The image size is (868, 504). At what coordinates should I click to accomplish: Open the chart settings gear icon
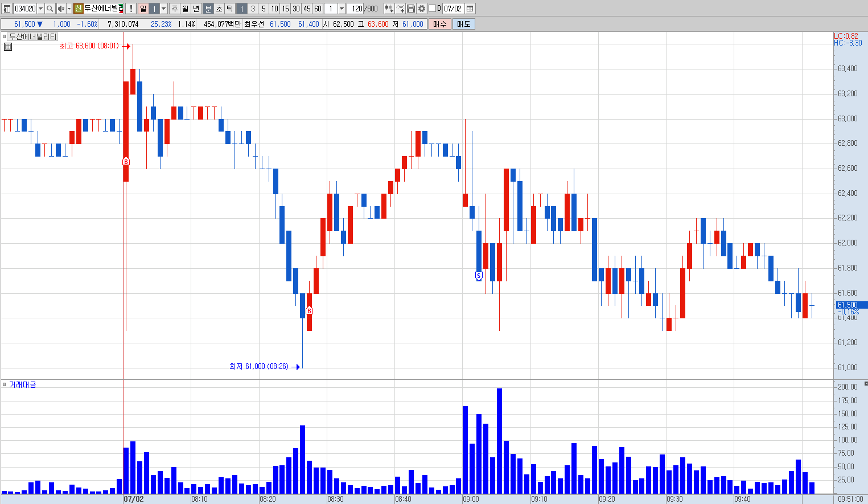422,9
